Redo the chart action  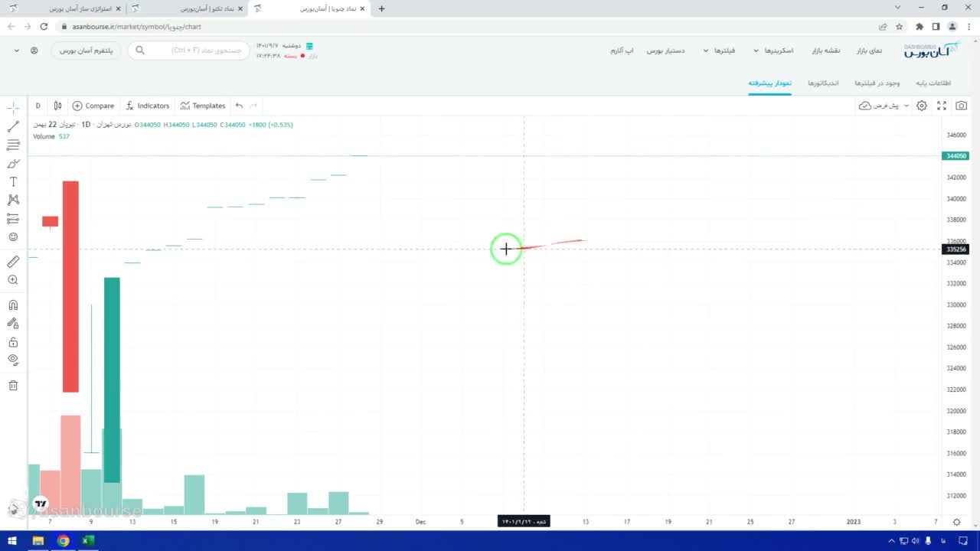click(253, 106)
